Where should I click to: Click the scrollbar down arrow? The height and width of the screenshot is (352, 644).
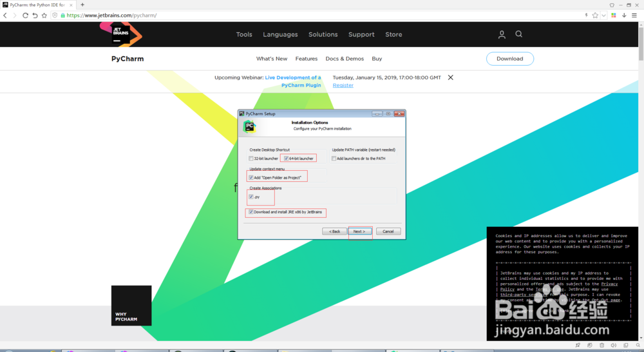[x=641, y=338]
